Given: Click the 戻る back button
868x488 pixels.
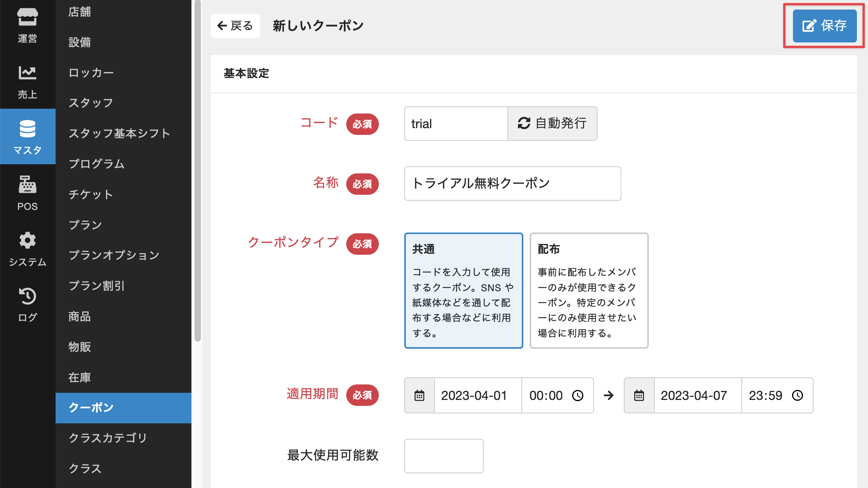Looking at the screenshot, I should 235,26.
